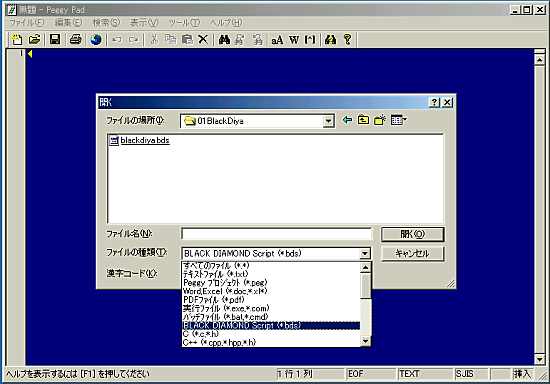The height and width of the screenshot is (384, 550).
Task: Click the キャンセル button
Action: click(412, 253)
